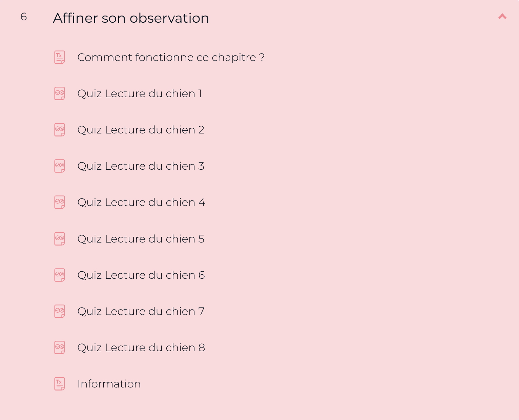Click the quiz icon for "Quiz Lecture du chien 7"
This screenshot has width=519, height=420.
pyautogui.click(x=59, y=311)
